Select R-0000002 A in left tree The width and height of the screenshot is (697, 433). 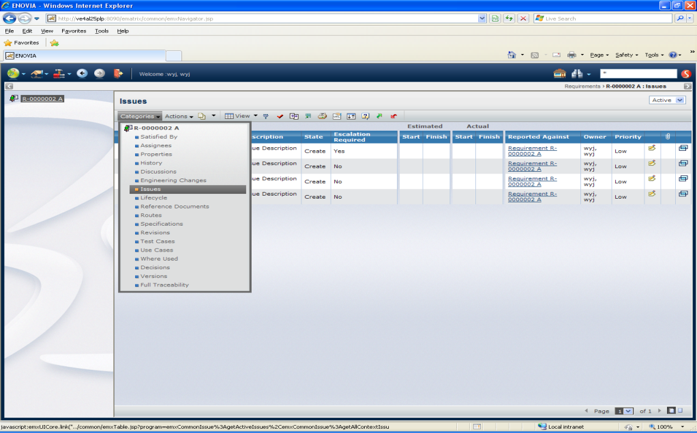click(x=42, y=99)
